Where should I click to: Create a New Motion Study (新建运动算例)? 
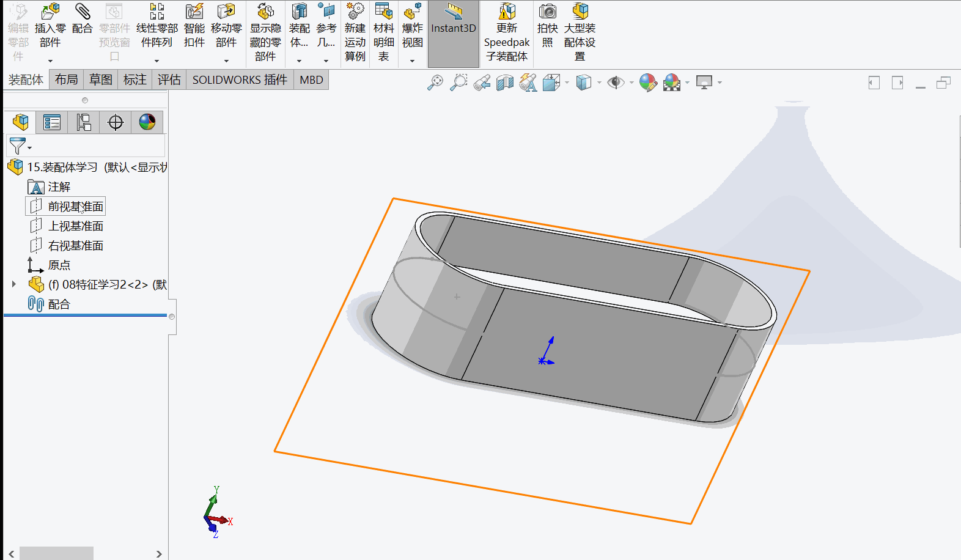[x=355, y=32]
